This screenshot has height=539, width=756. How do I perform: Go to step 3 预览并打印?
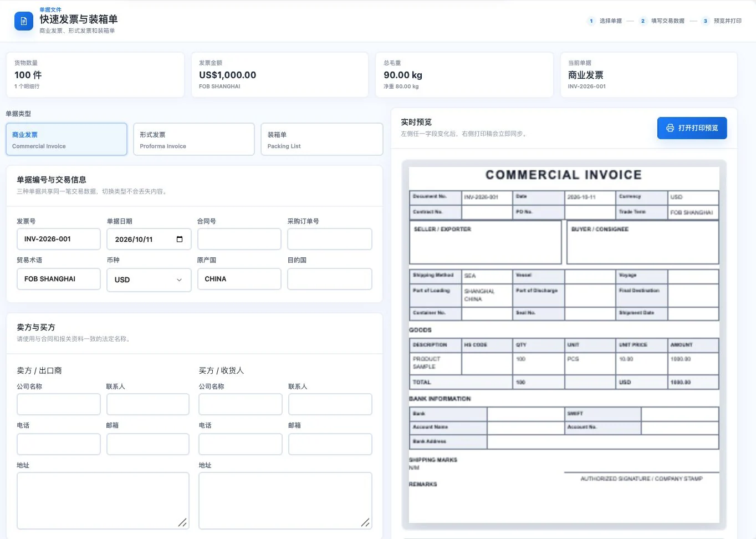pyautogui.click(x=722, y=21)
